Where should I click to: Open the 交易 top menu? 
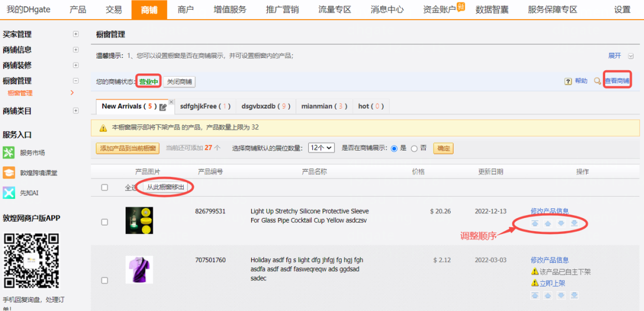113,10
